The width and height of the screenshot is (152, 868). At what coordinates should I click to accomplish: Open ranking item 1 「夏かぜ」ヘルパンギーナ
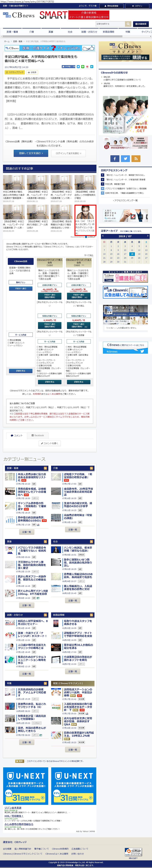pos(125,175)
